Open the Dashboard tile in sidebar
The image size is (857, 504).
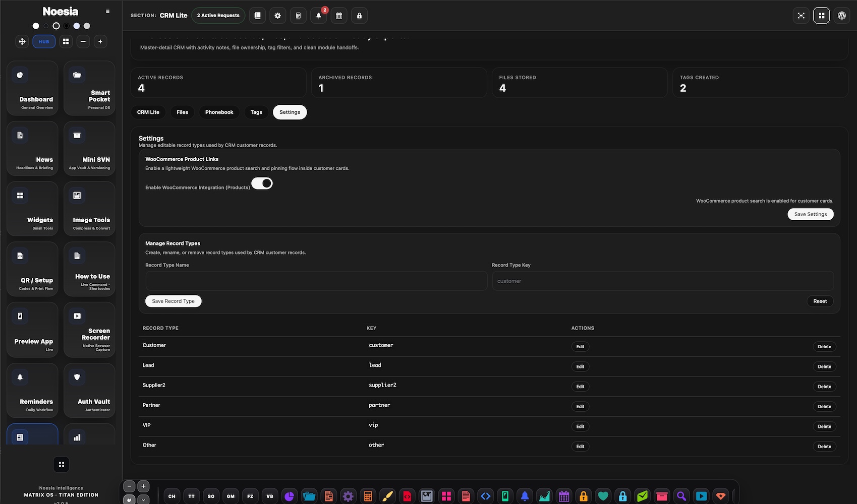32,88
